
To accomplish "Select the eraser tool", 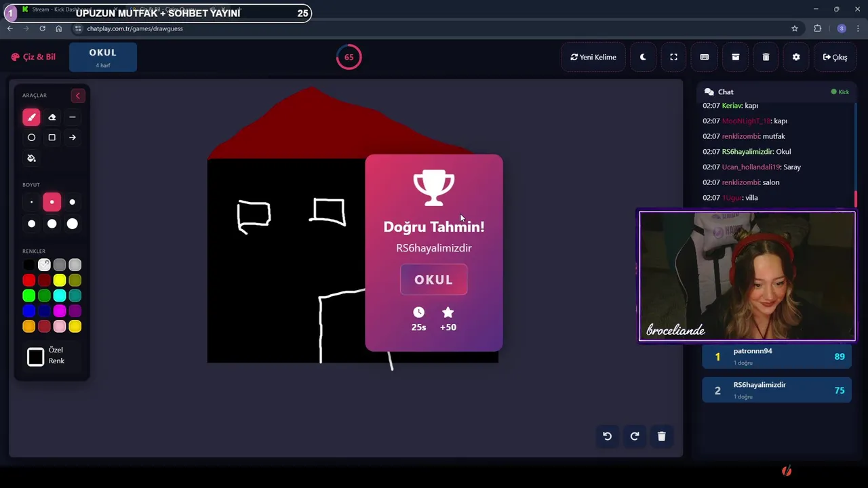I will (x=52, y=117).
